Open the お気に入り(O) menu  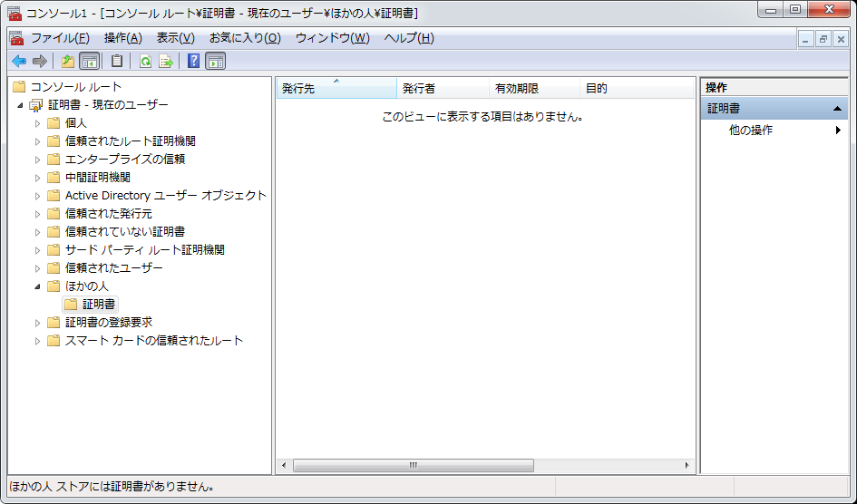coord(245,38)
